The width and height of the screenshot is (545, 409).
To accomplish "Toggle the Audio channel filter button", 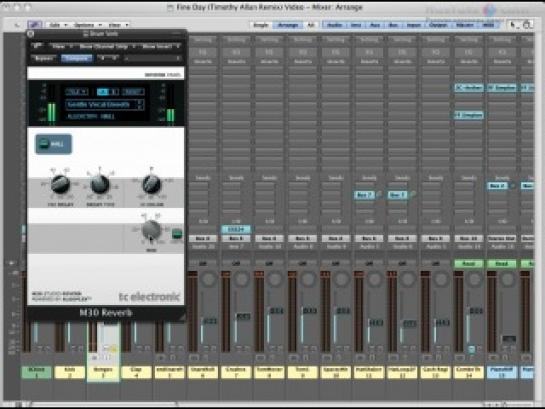I will [334, 25].
